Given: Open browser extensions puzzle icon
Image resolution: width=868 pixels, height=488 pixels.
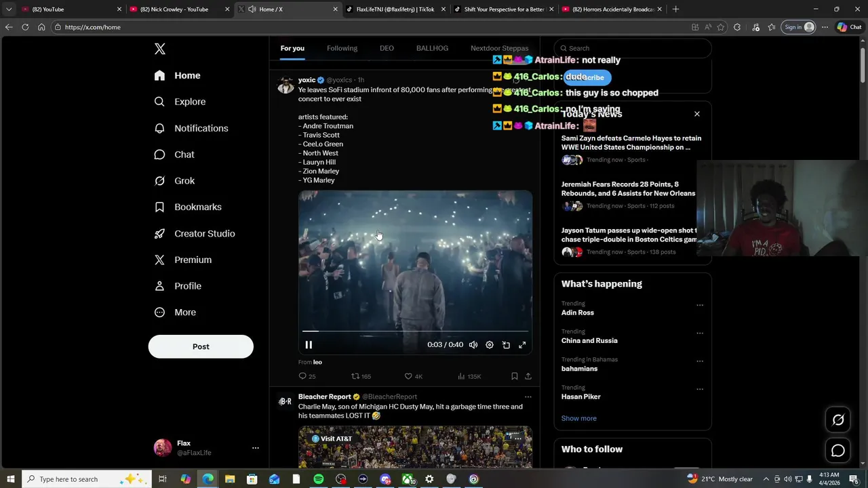Looking at the screenshot, I should [737, 27].
